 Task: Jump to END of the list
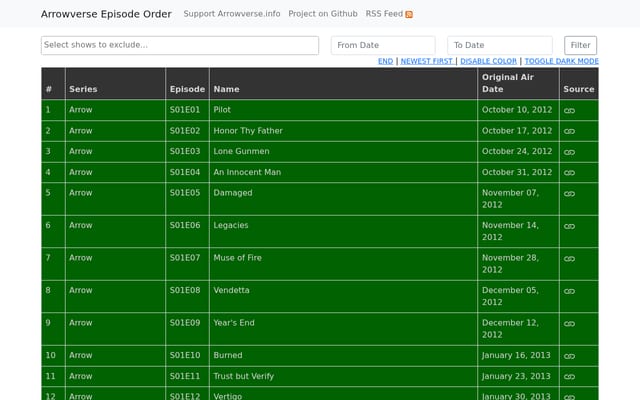tap(385, 61)
